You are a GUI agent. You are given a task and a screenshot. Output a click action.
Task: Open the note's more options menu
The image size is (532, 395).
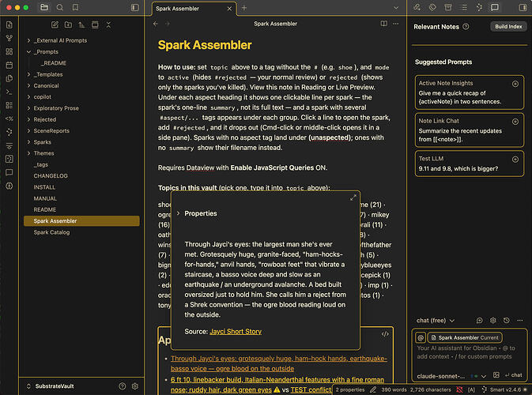coord(395,24)
